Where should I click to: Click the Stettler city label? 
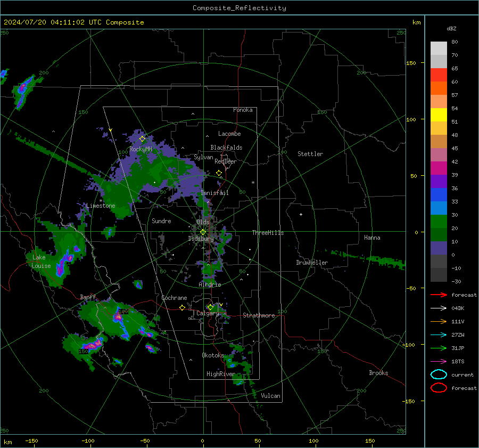(310, 154)
